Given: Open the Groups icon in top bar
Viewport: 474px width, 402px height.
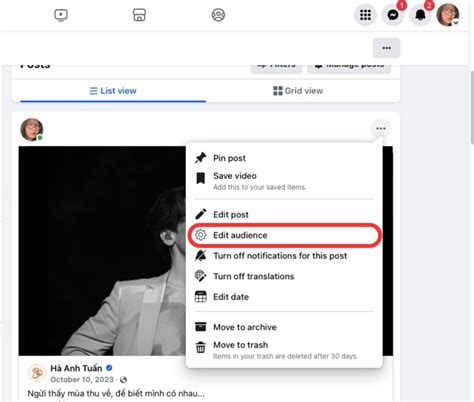Looking at the screenshot, I should tap(218, 15).
